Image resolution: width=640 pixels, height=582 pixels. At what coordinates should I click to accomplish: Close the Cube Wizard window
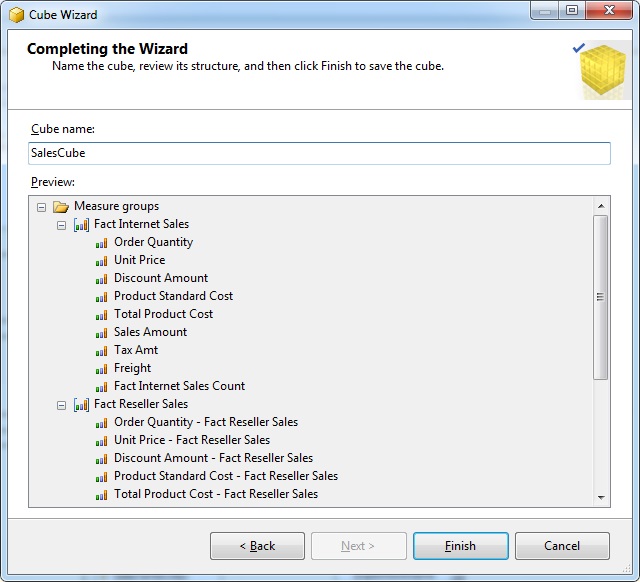click(609, 11)
